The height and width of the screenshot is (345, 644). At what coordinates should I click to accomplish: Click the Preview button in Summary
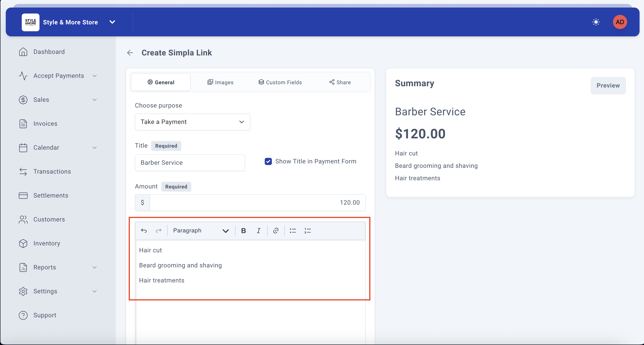608,85
